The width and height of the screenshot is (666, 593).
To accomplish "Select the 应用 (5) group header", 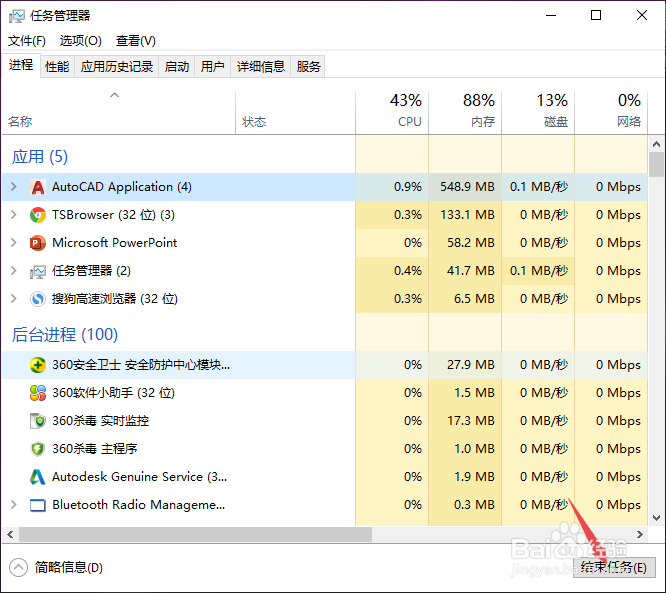I will 40,157.
